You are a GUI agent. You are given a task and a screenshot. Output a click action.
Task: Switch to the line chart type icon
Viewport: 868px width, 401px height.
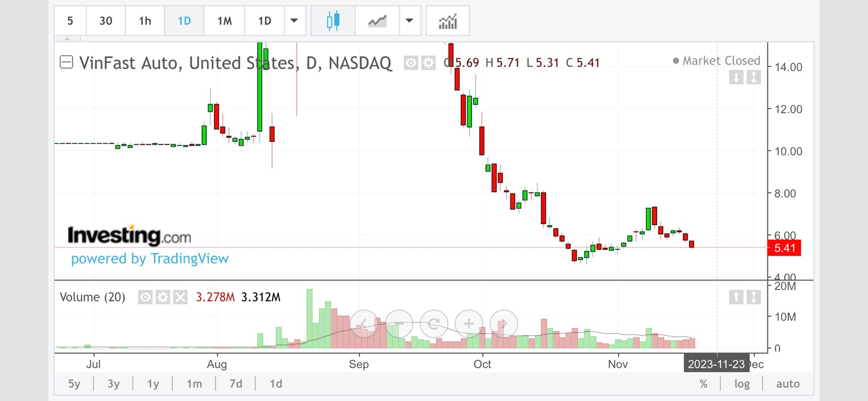[x=377, y=21]
